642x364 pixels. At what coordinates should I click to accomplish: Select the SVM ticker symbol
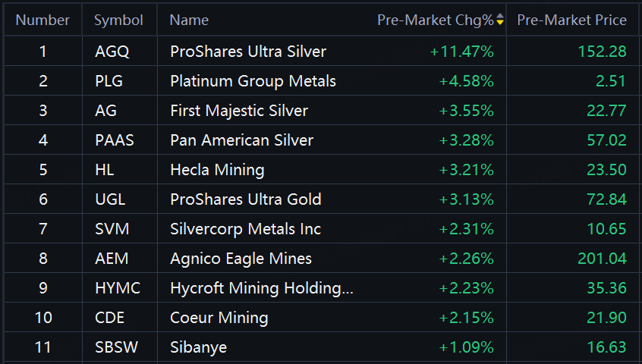click(111, 229)
